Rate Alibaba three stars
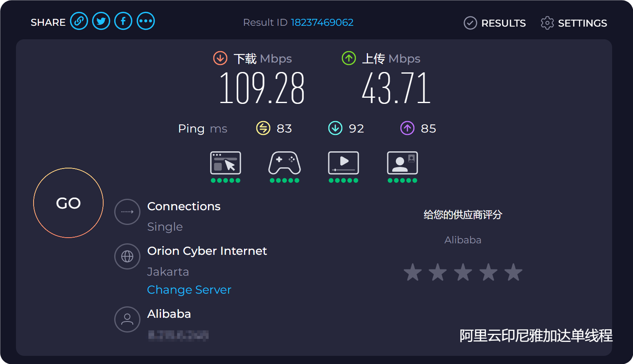 [x=463, y=272]
